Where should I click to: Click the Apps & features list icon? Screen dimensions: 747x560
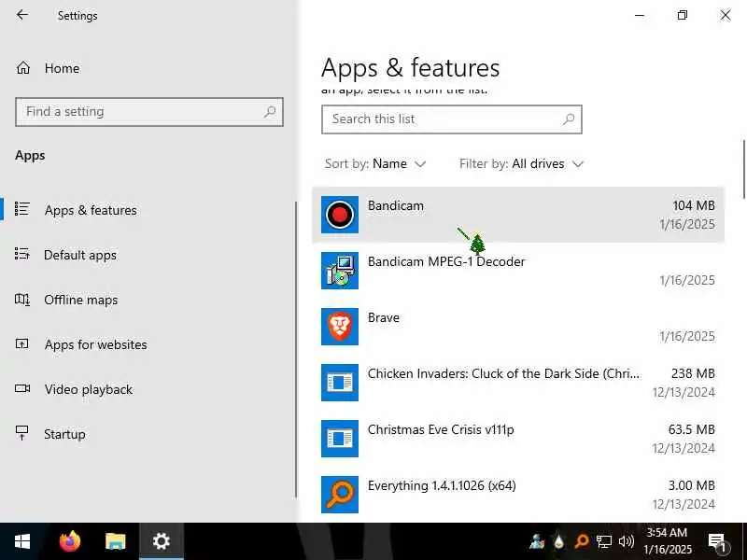(21, 209)
